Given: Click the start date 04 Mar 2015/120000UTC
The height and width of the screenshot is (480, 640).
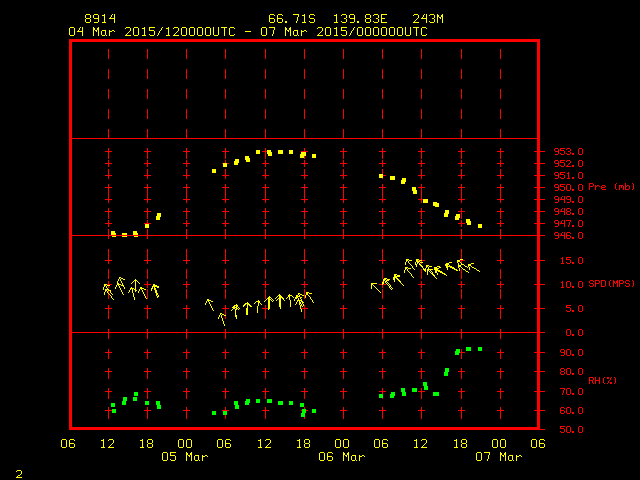Looking at the screenshot, I should pos(152,32).
